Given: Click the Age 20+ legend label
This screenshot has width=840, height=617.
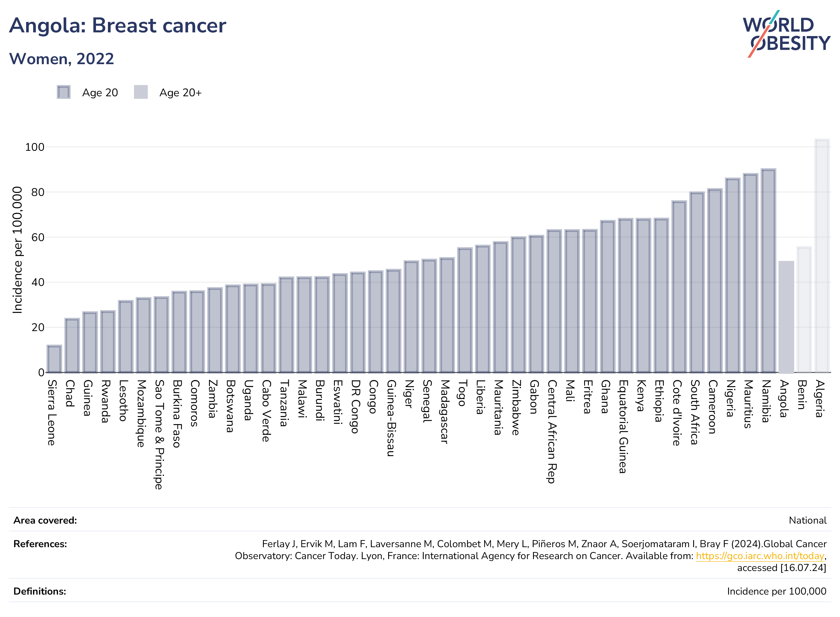Looking at the screenshot, I should tap(180, 93).
